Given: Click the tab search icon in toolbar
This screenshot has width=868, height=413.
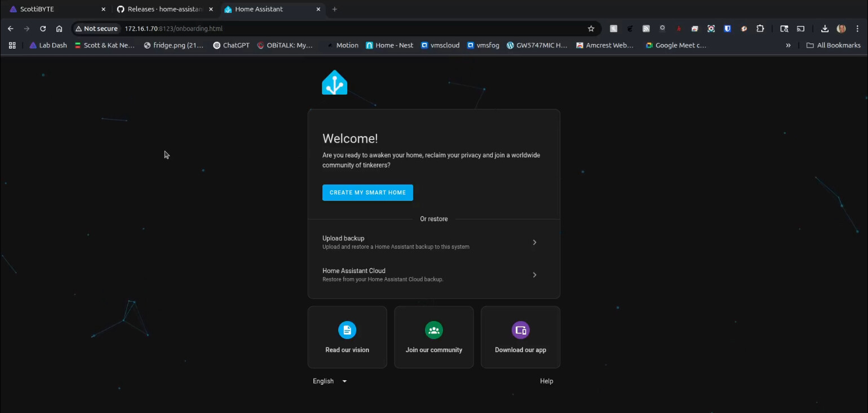Looking at the screenshot, I should point(784,29).
